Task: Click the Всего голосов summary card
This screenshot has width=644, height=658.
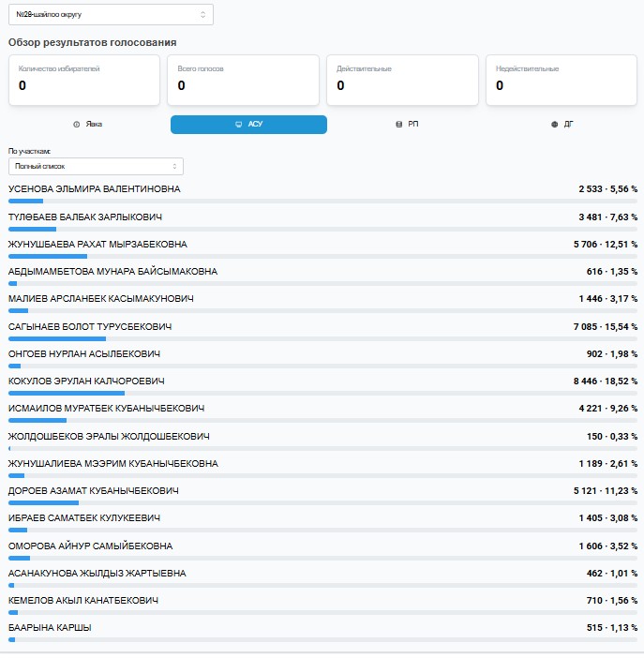Action: (244, 80)
